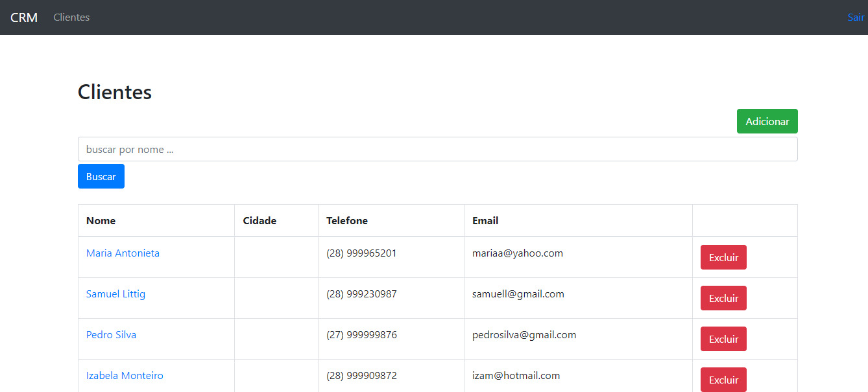Select email mariaa@yahoo.com
The width and height of the screenshot is (868, 392).
518,253
